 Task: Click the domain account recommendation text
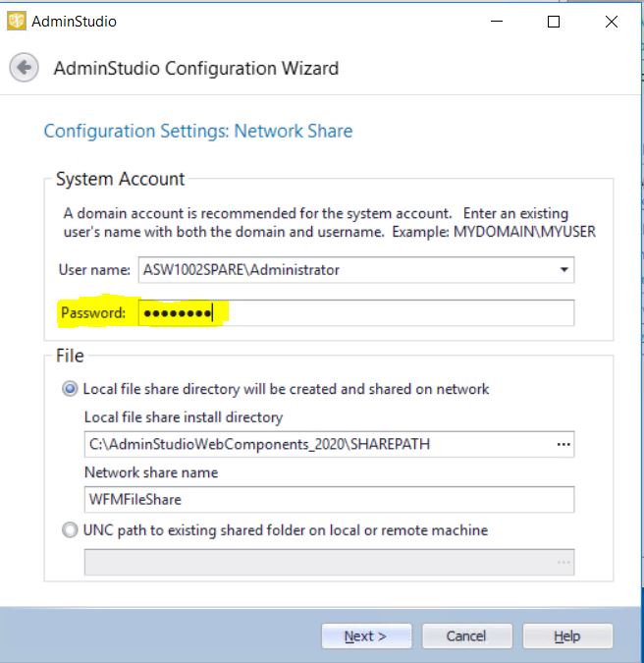330,222
